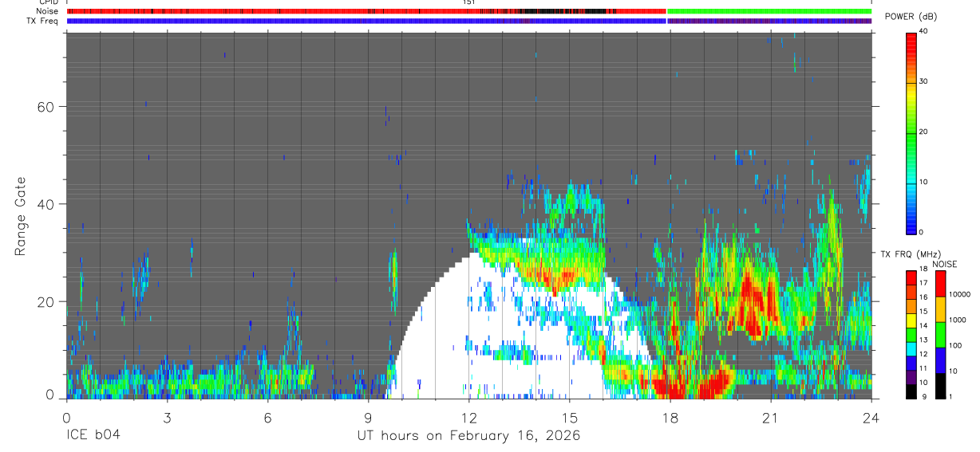Image resolution: width=980 pixels, height=452 pixels.
Task: Click the cyan segment of the TX FRQ scale
Action: click(x=911, y=349)
